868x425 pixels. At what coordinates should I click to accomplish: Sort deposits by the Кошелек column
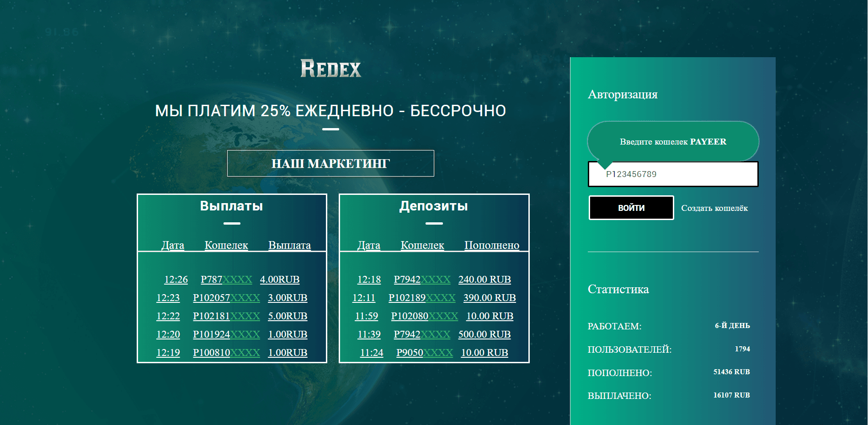(x=422, y=245)
